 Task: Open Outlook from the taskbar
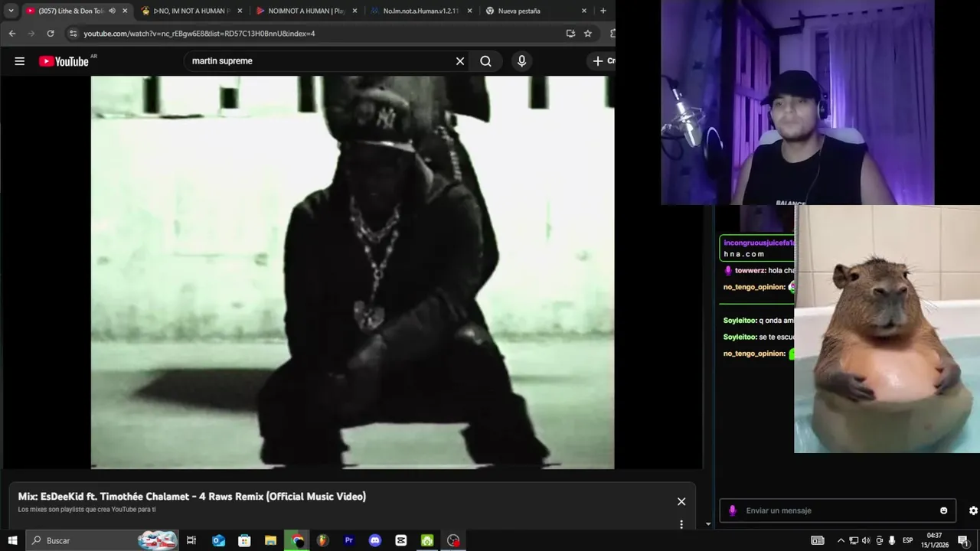click(x=218, y=540)
